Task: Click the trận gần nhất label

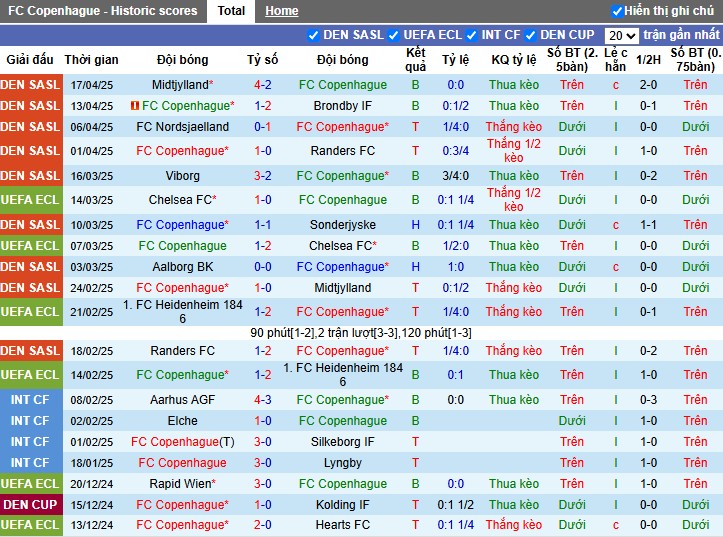Action: (x=681, y=35)
